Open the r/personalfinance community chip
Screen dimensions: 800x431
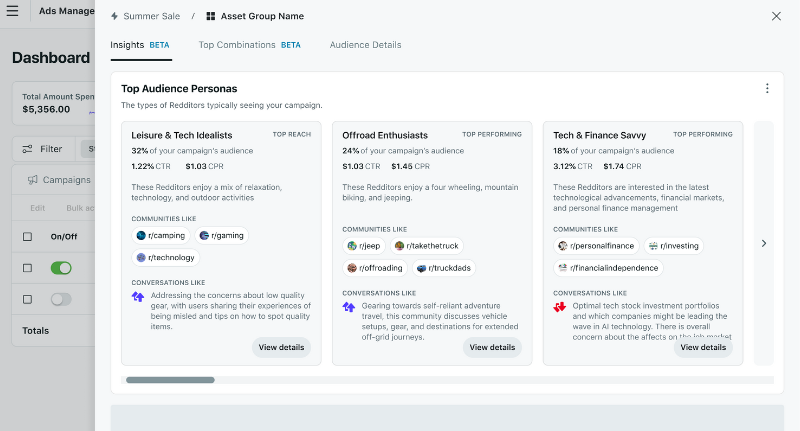(x=592, y=246)
